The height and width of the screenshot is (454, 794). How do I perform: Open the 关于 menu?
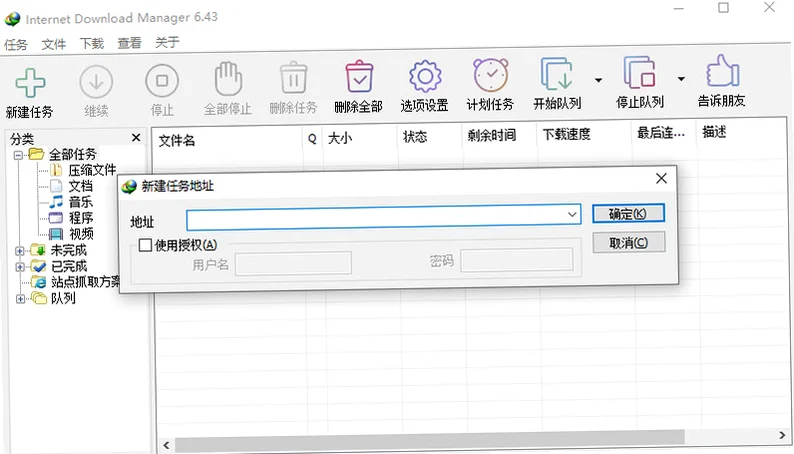[167, 42]
